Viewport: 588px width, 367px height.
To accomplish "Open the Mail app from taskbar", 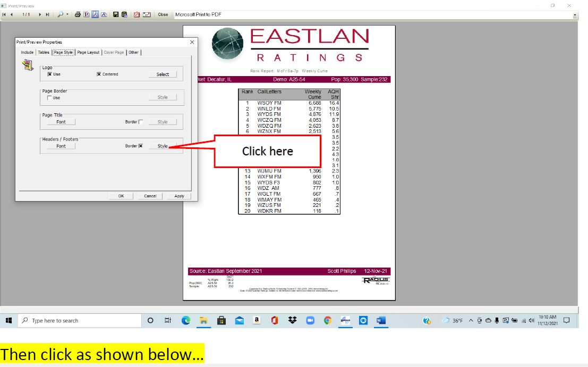I will click(x=239, y=320).
